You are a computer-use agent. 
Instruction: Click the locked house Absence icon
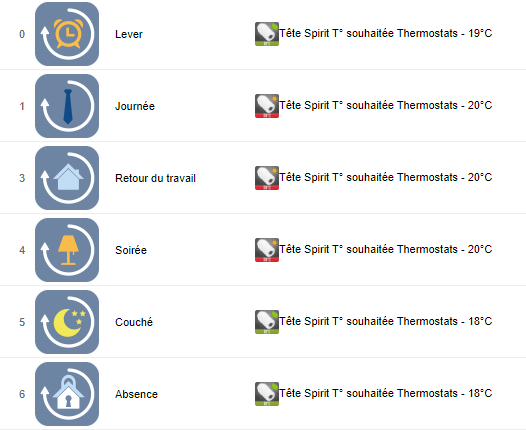tap(67, 394)
